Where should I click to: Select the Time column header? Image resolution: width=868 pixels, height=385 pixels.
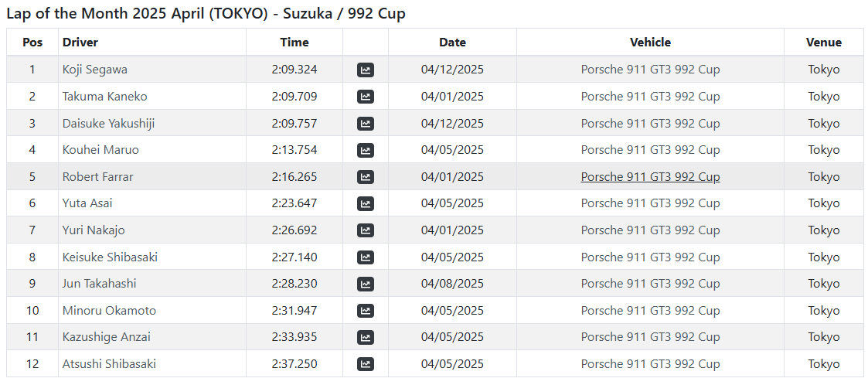[x=294, y=42]
